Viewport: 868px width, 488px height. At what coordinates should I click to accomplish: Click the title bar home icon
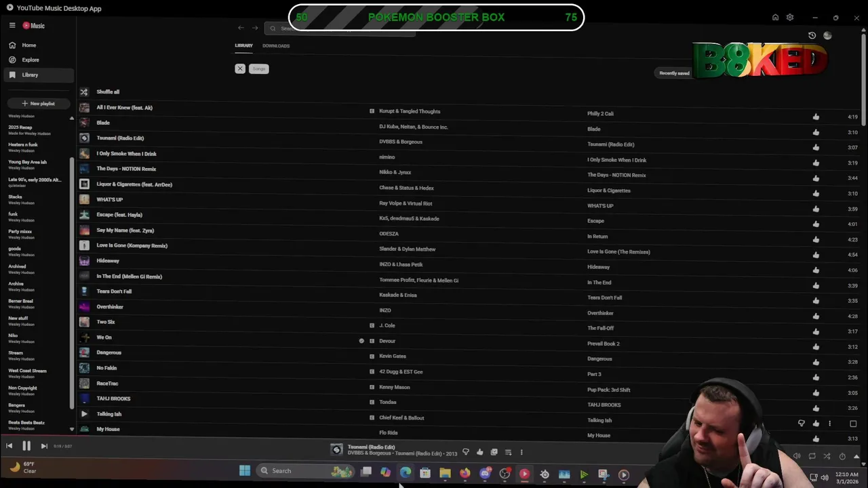point(775,17)
